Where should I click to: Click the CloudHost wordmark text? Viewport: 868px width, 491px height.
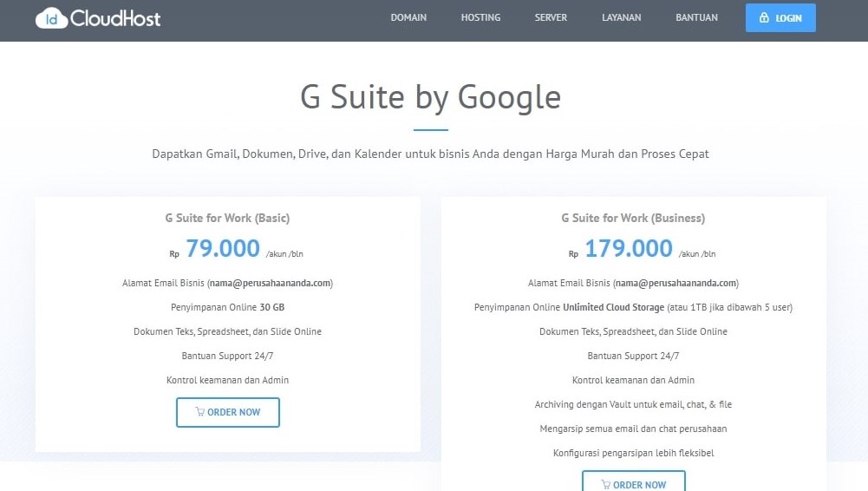coord(115,18)
